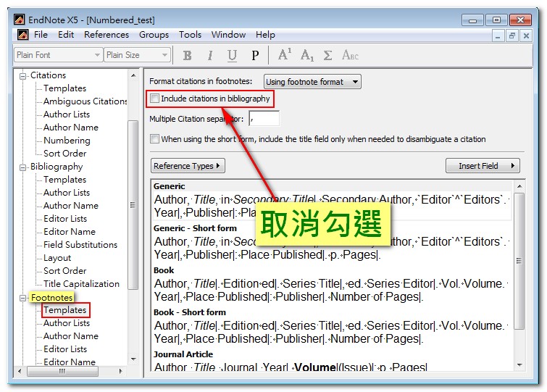Viewport: 547px width, 392px height.
Task: Open Reference Types popup menu
Action: click(x=188, y=166)
